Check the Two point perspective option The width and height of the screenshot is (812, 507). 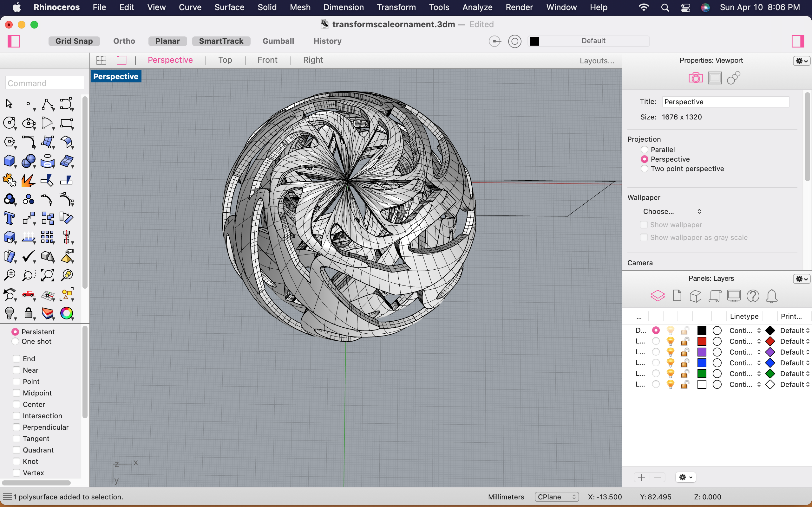[x=643, y=169]
